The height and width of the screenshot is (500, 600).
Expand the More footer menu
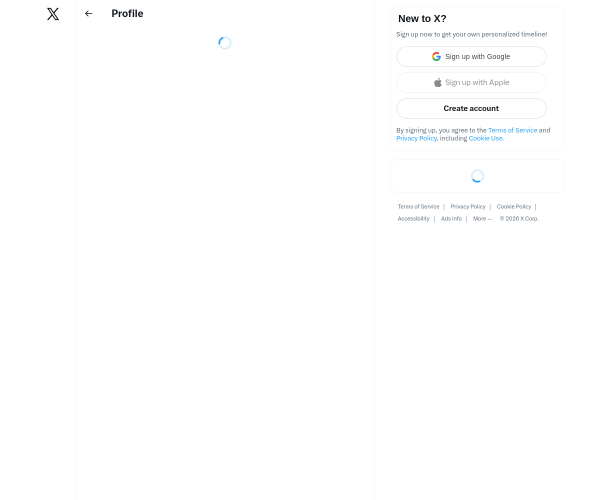(482, 219)
